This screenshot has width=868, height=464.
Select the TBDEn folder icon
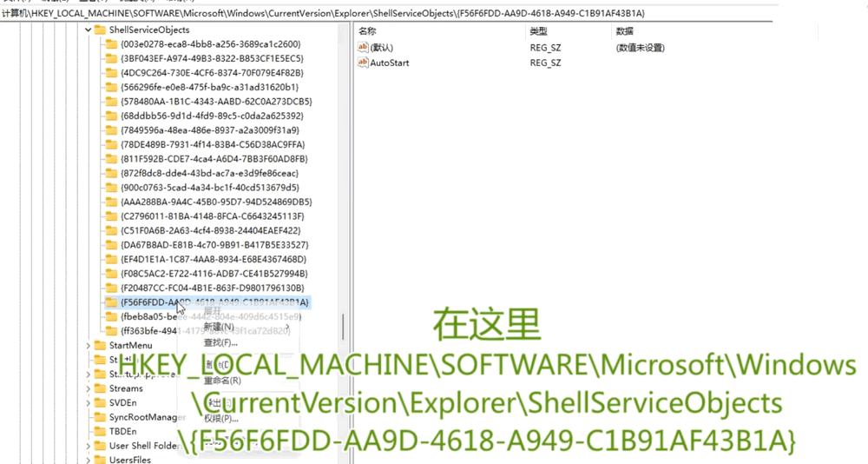coord(100,431)
